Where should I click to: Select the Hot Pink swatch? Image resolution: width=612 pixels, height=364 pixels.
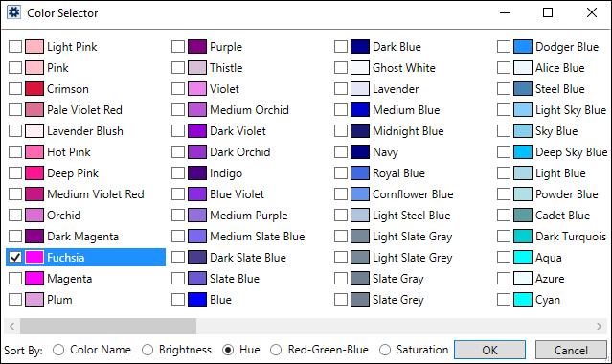[34, 152]
